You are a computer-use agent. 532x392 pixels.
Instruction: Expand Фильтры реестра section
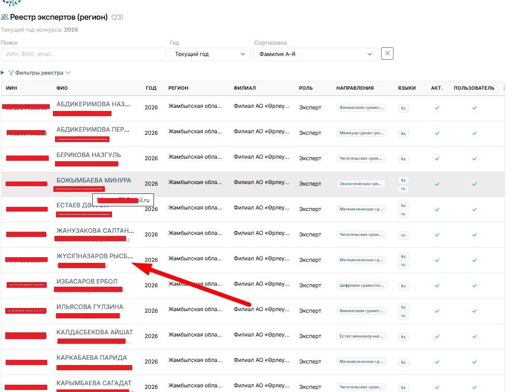tap(39, 73)
